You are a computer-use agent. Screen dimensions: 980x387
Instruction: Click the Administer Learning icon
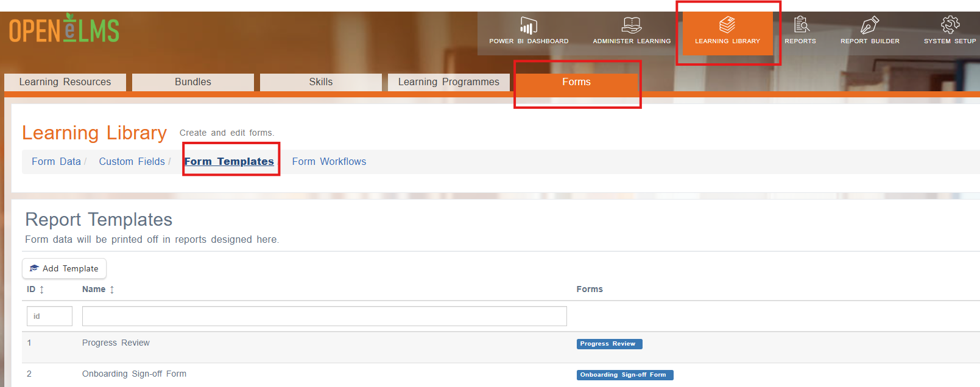pos(632,25)
